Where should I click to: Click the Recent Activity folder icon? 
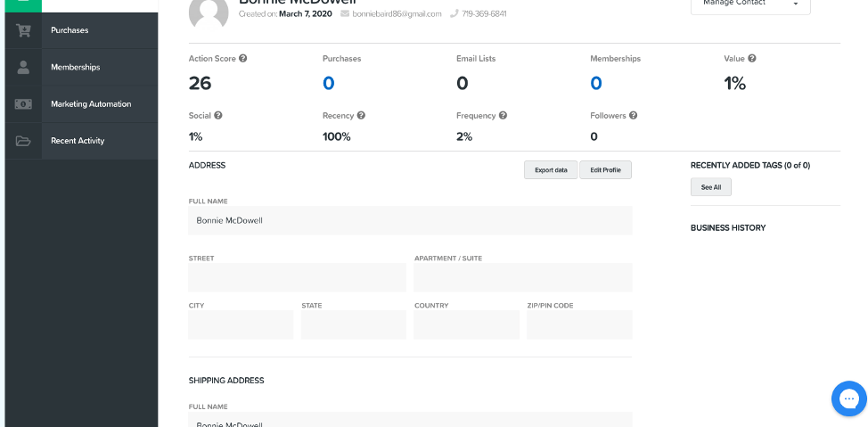(23, 141)
